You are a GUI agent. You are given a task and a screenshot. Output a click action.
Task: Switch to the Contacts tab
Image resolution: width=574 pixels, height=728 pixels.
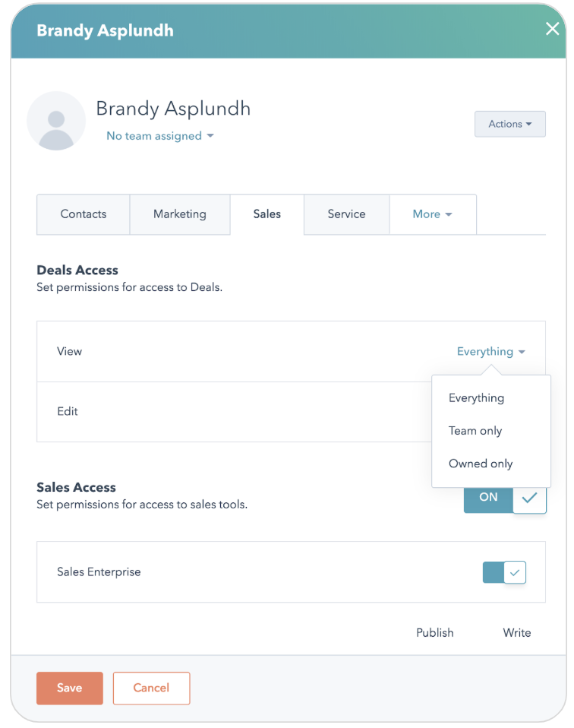(84, 214)
